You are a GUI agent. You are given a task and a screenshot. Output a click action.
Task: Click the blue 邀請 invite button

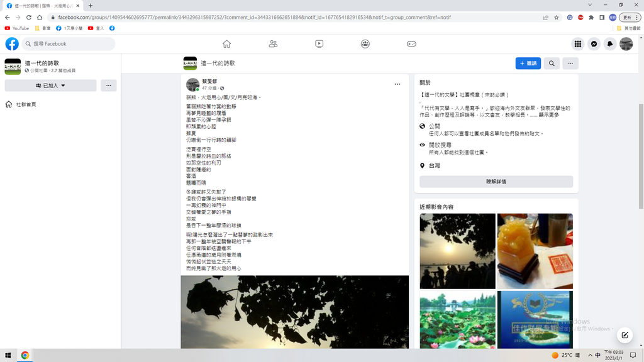(x=528, y=63)
